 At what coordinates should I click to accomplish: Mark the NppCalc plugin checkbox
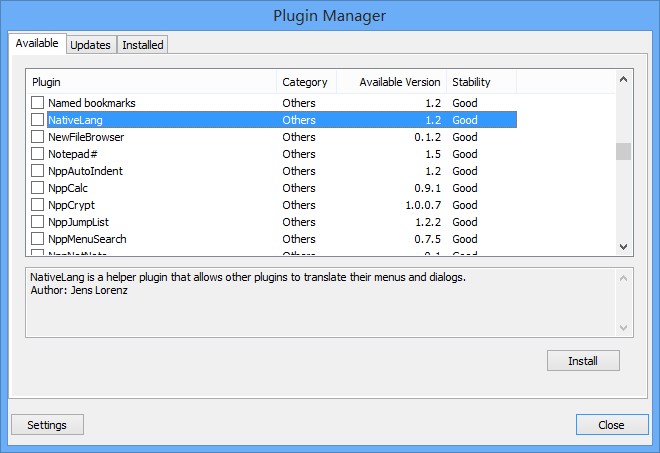37,188
